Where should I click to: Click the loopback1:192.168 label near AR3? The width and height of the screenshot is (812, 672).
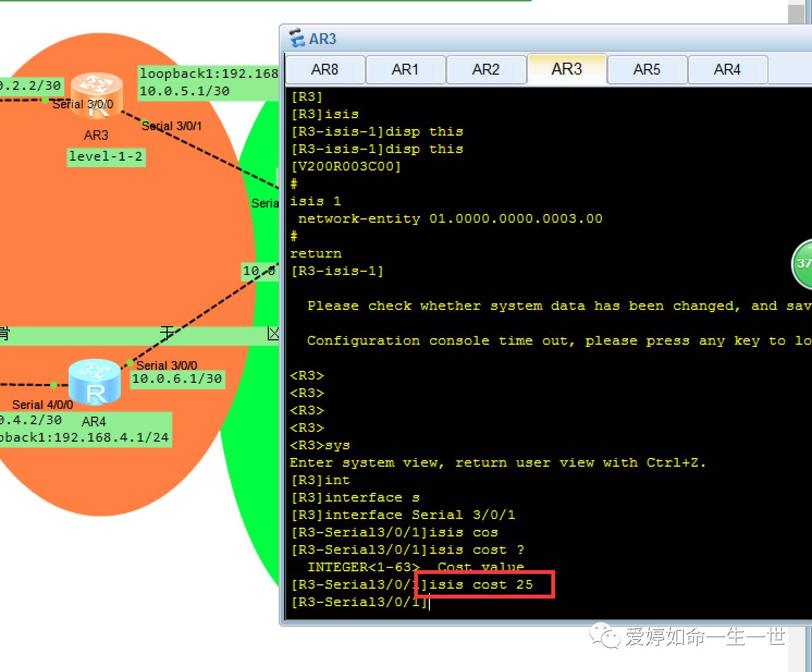(209, 74)
